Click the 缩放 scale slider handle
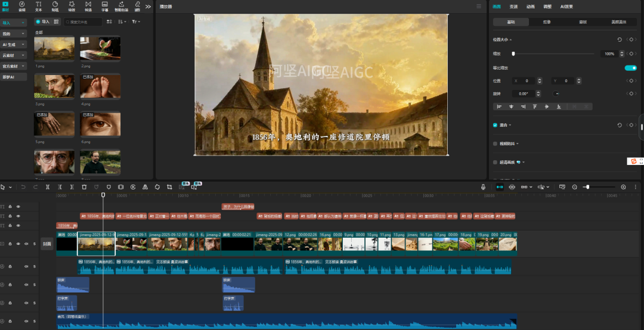The width and height of the screenshot is (644, 330). tap(513, 54)
